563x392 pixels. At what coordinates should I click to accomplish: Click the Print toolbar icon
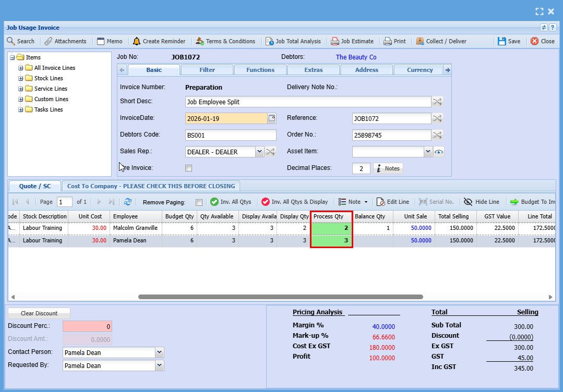pyautogui.click(x=388, y=41)
